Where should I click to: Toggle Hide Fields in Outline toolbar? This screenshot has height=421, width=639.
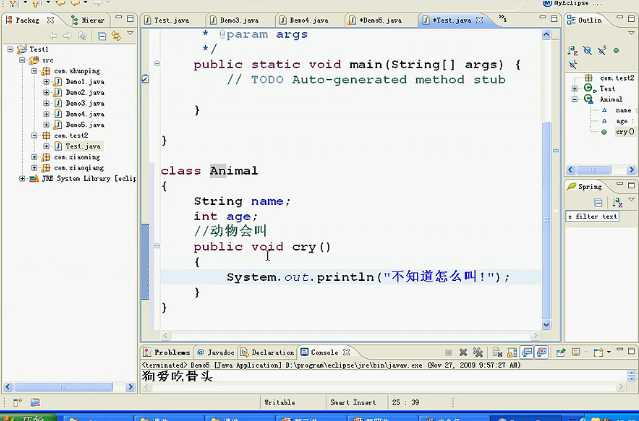pyautogui.click(x=587, y=51)
